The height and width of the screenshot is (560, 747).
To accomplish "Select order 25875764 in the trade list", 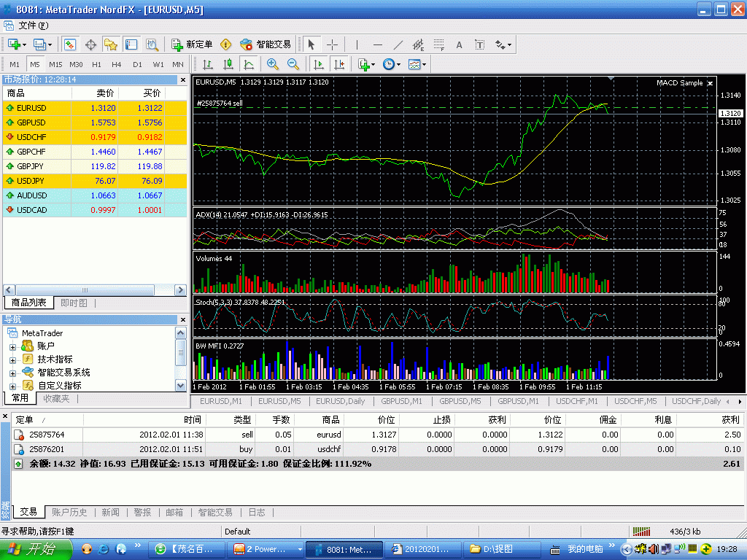I will pyautogui.click(x=45, y=435).
